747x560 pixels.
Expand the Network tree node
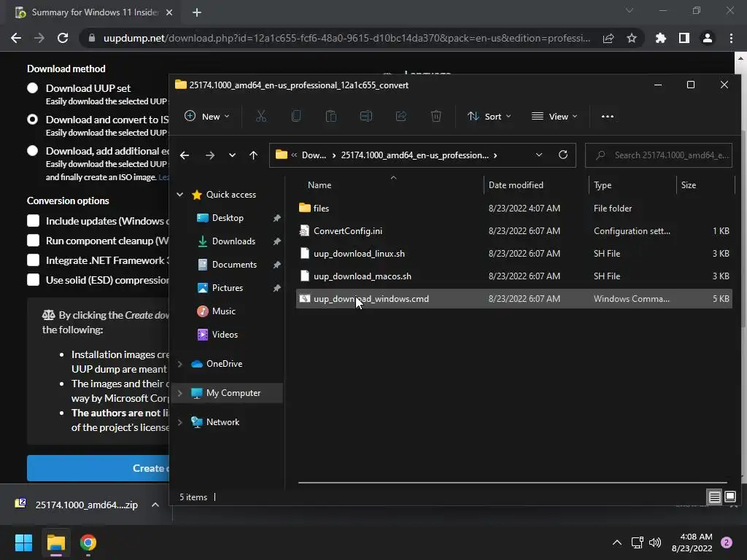(180, 422)
